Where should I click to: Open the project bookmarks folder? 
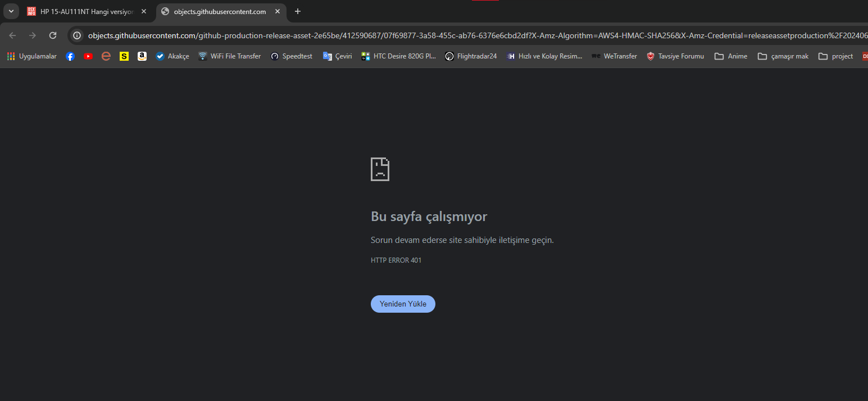point(835,56)
